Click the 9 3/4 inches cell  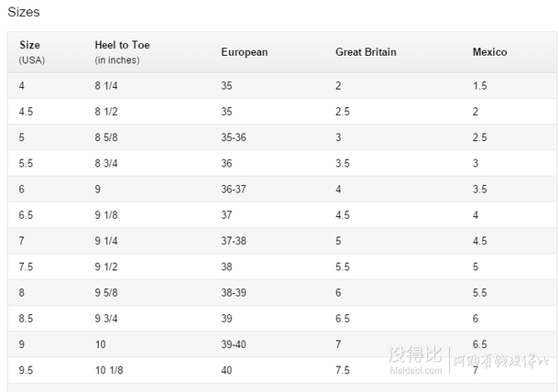(x=106, y=319)
